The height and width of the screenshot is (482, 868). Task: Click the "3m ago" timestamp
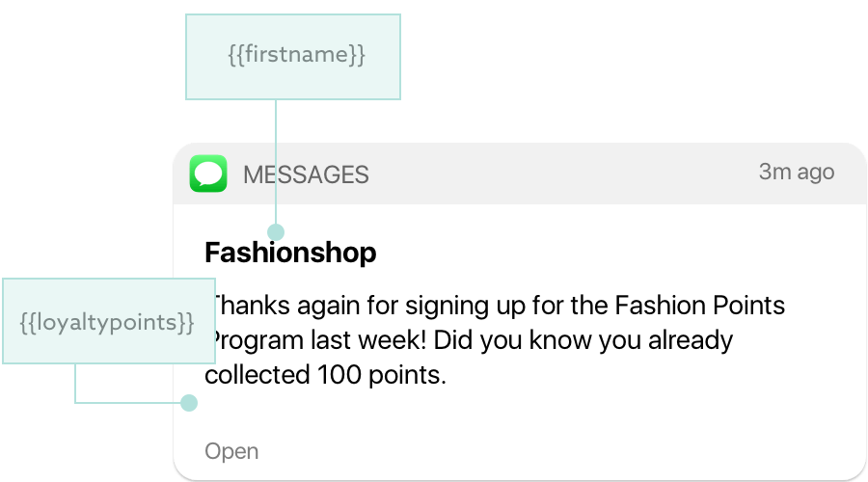point(796,173)
